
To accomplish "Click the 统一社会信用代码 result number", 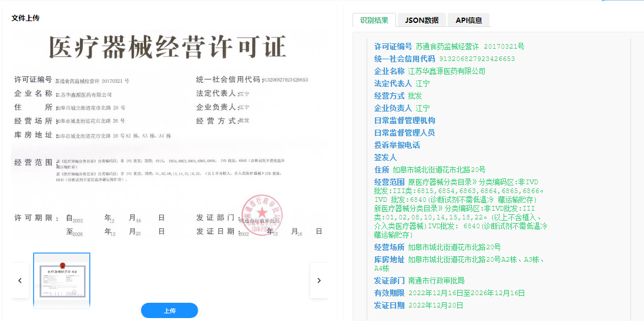I will pos(477,59).
